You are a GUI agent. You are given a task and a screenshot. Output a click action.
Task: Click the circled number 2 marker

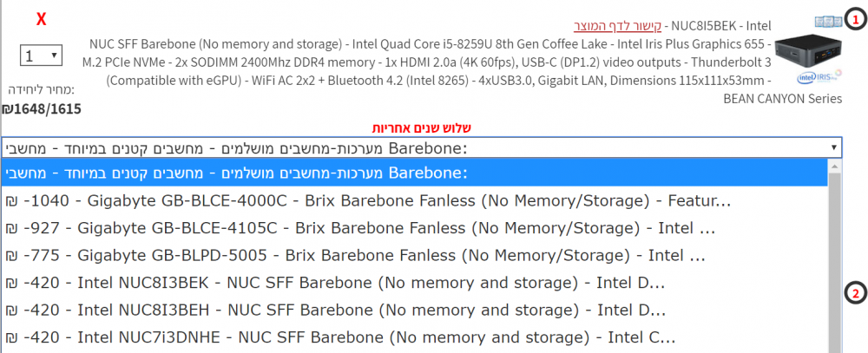click(x=856, y=293)
